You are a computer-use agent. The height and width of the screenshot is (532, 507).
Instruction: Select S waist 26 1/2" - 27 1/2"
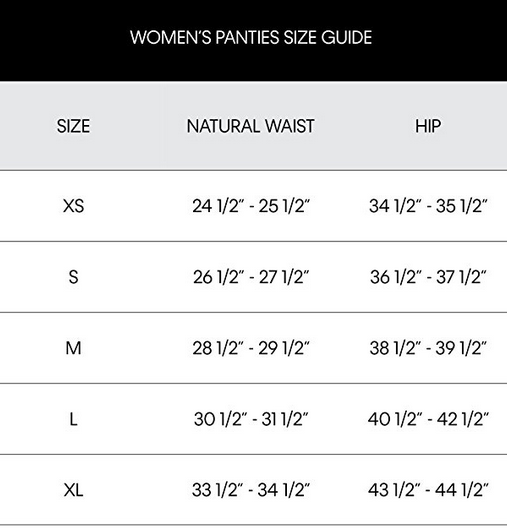(x=251, y=277)
